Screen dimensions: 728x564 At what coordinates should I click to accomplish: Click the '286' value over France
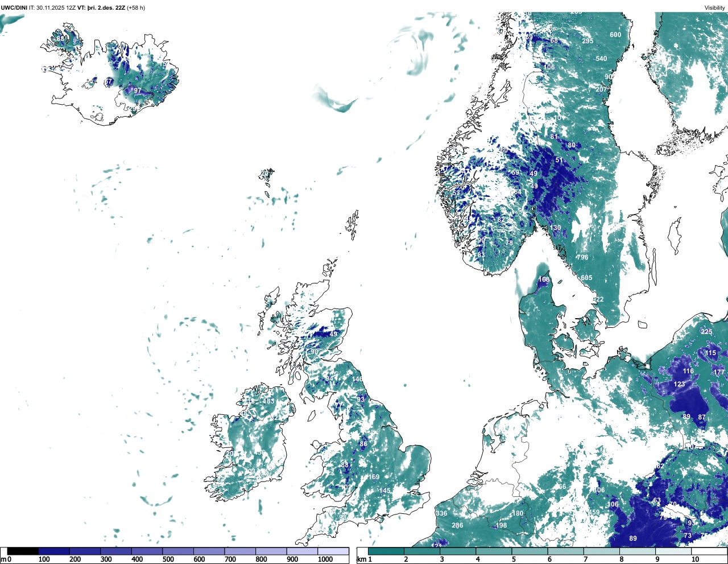click(x=457, y=526)
